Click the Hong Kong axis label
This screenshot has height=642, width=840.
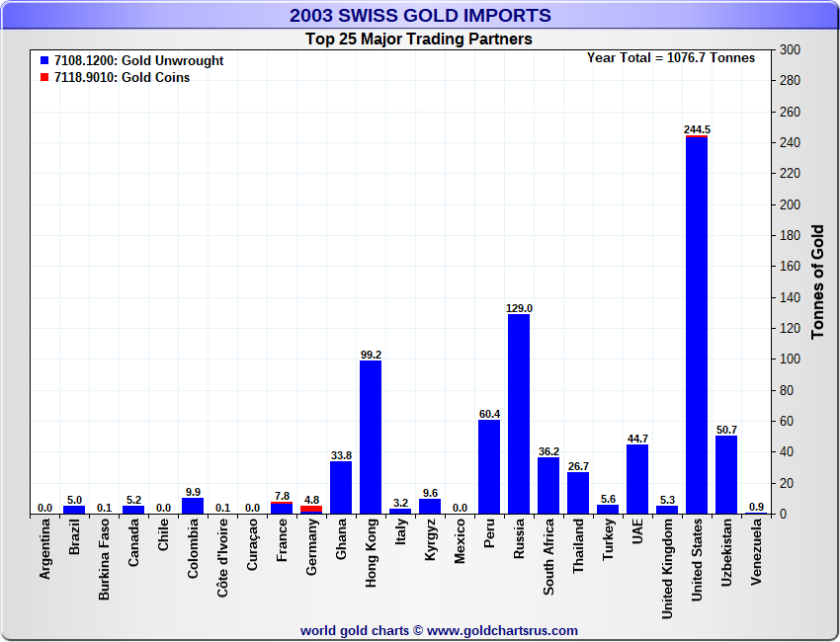tap(371, 553)
